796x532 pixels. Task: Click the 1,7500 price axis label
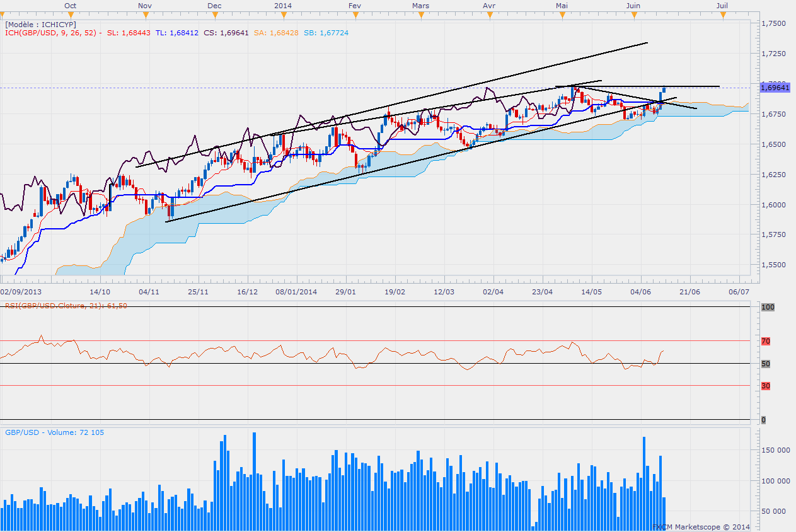pos(773,23)
